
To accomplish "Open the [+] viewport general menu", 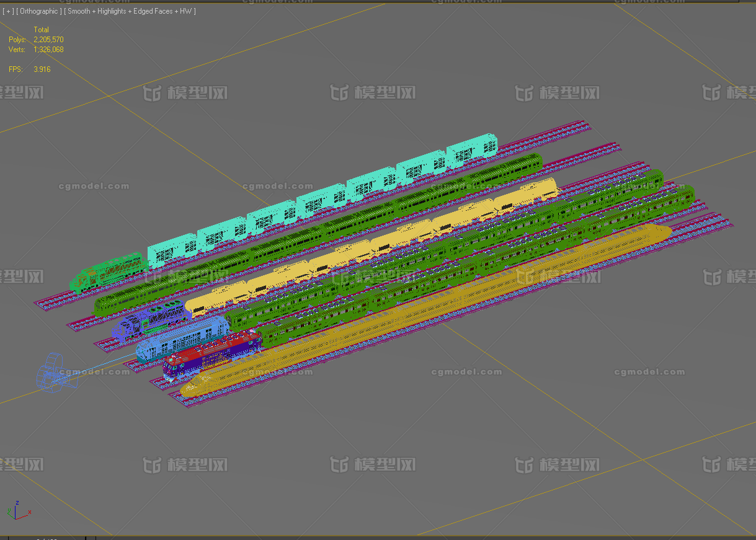I will click(7, 11).
